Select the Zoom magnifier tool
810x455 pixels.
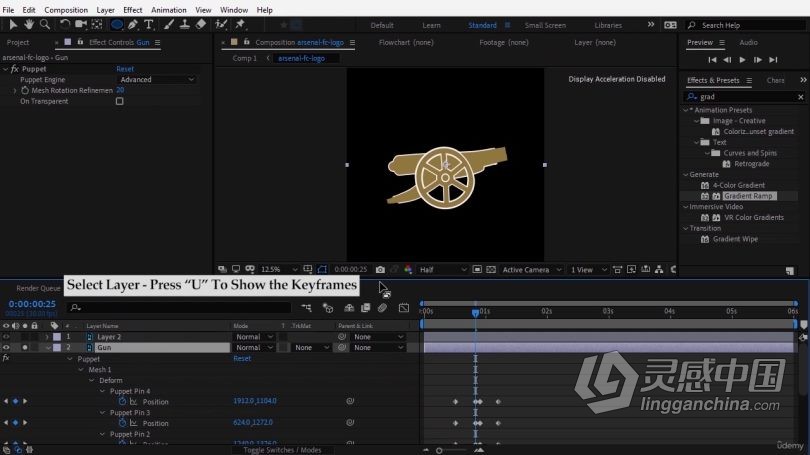tap(45, 24)
